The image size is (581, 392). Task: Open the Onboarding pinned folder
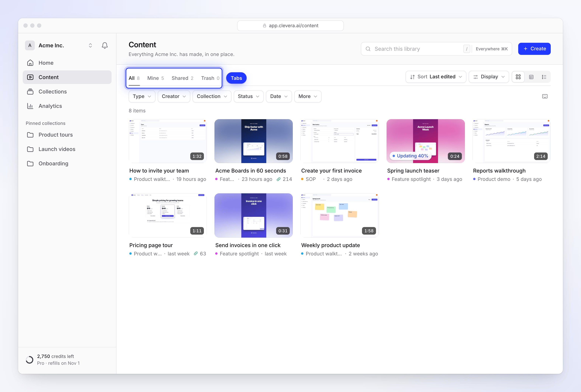click(x=67, y=163)
